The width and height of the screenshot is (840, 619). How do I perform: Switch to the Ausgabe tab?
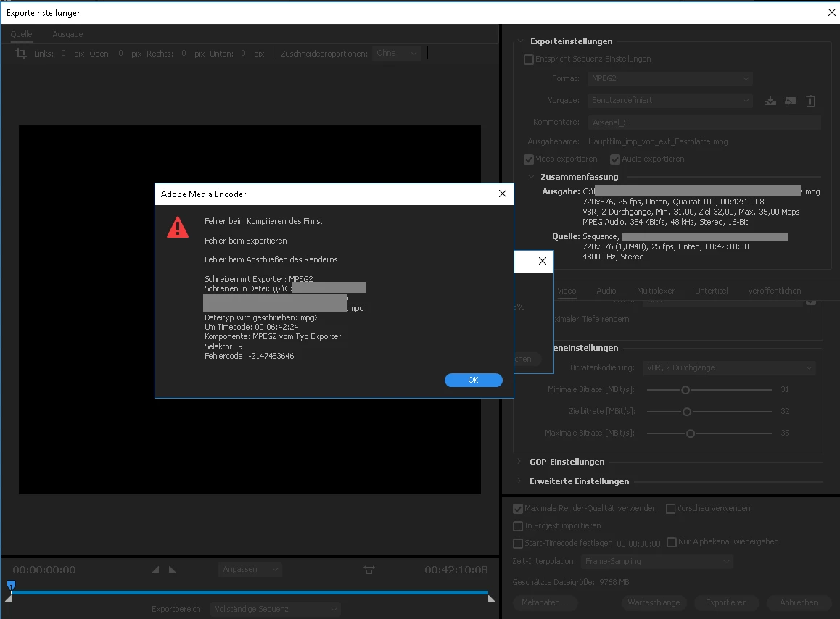tap(67, 34)
